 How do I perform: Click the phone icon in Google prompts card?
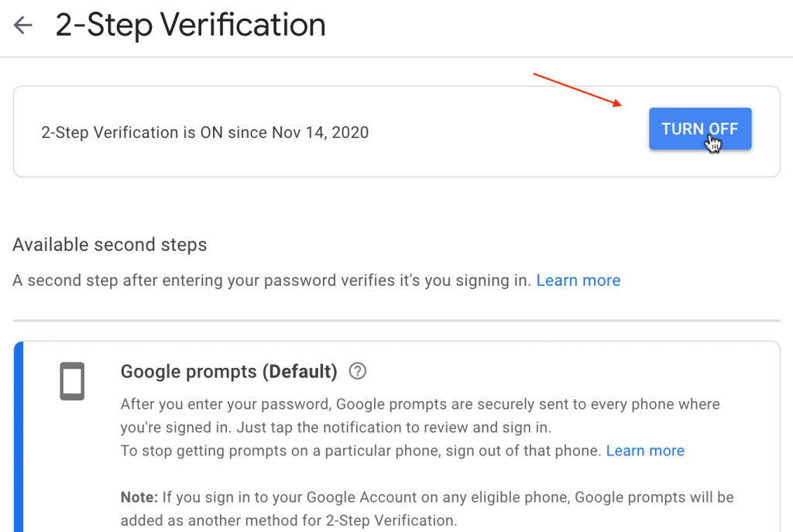tap(72, 381)
